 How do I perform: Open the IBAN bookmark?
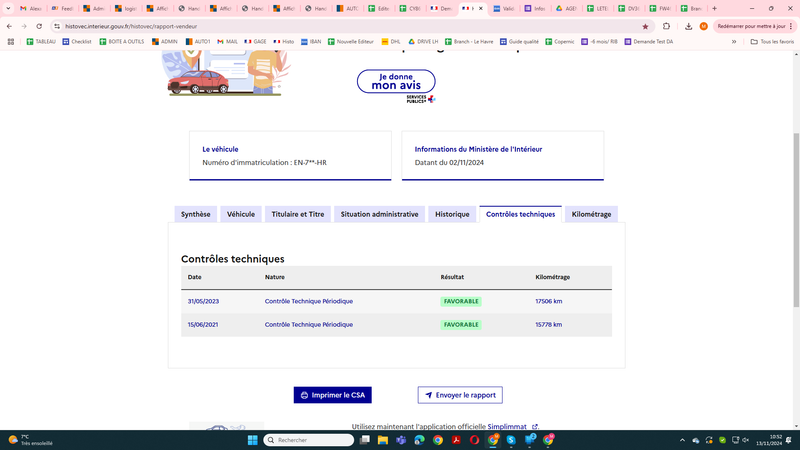coord(311,42)
